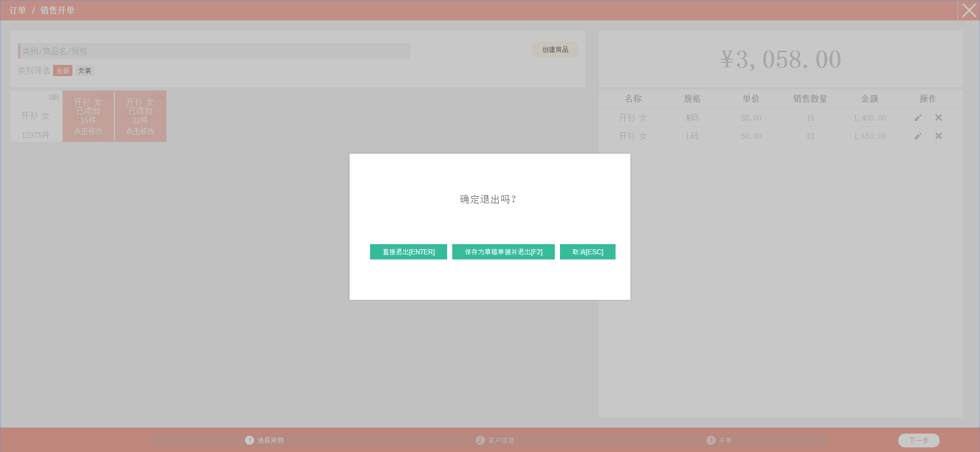Click the 下一步 button
This screenshot has height=452, width=980.
coord(918,440)
